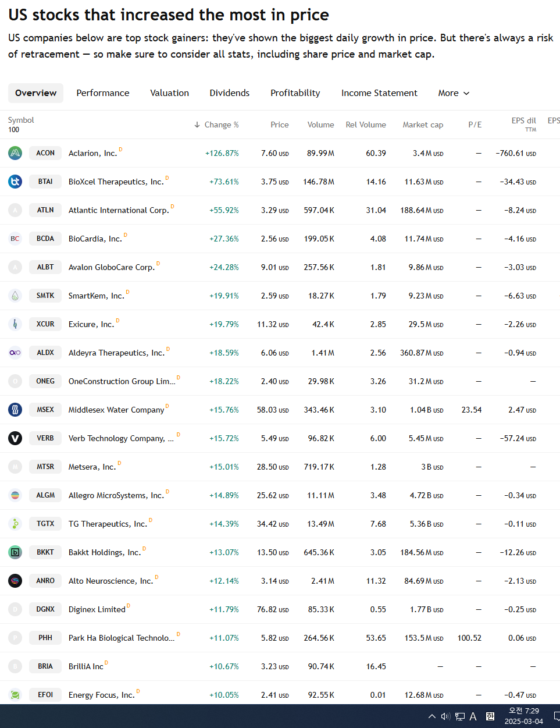Open the Allegro MicroSystems, Inc. link
The height and width of the screenshot is (728, 560).
coord(116,495)
